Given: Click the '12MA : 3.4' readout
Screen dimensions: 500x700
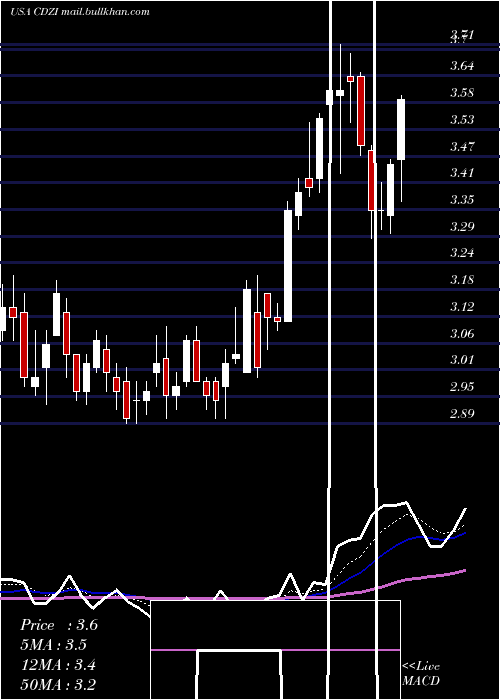Looking at the screenshot, I should pyautogui.click(x=58, y=665).
